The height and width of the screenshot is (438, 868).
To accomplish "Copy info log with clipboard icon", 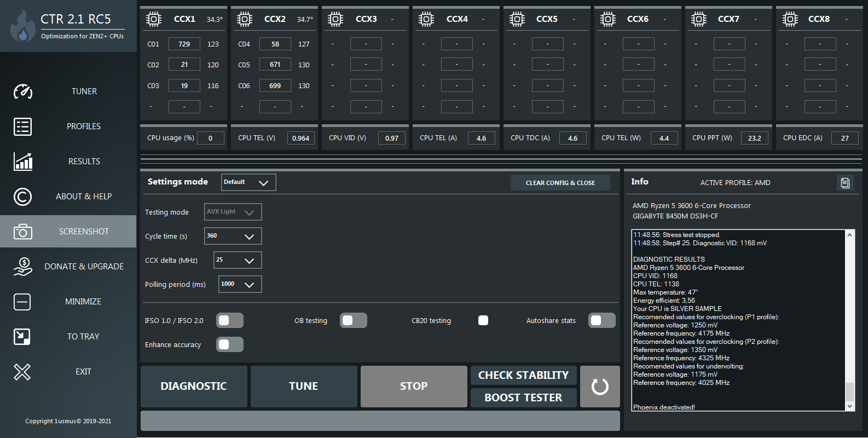I will 845,183.
